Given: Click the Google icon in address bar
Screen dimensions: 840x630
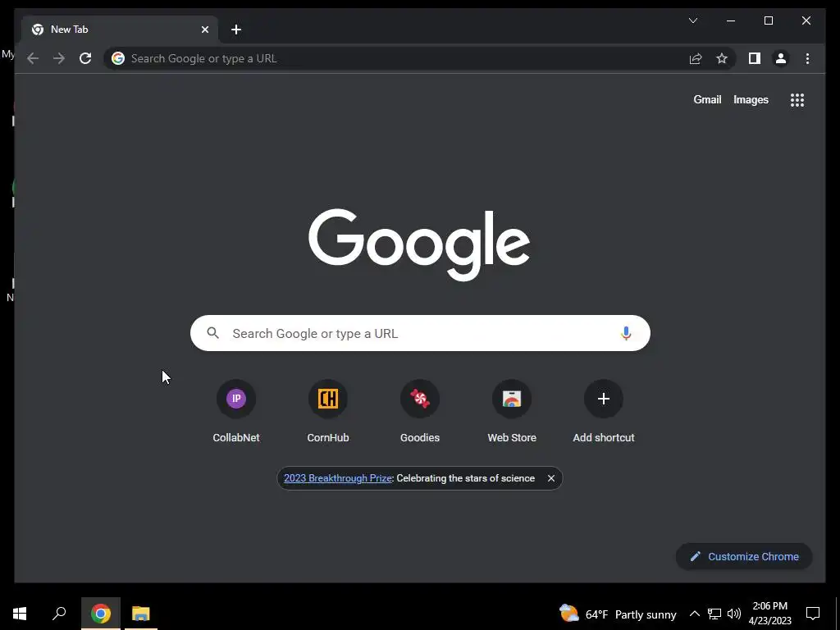Looking at the screenshot, I should [x=118, y=58].
